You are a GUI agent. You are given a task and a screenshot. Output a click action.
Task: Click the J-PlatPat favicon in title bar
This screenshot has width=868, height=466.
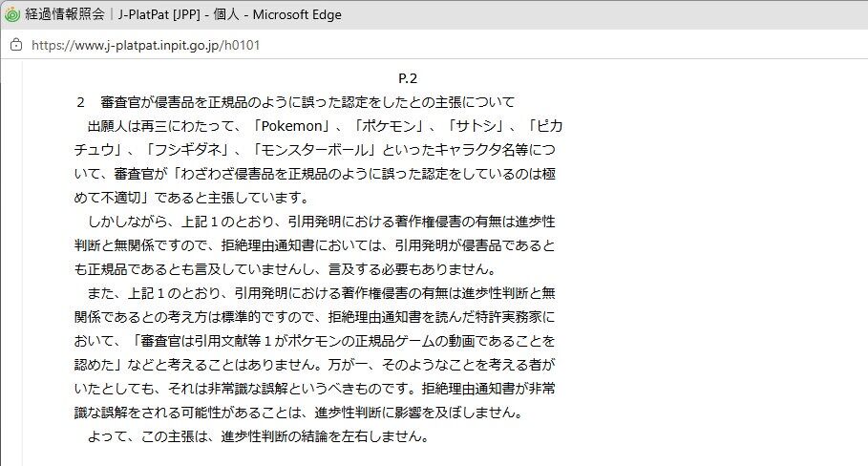pos(11,14)
